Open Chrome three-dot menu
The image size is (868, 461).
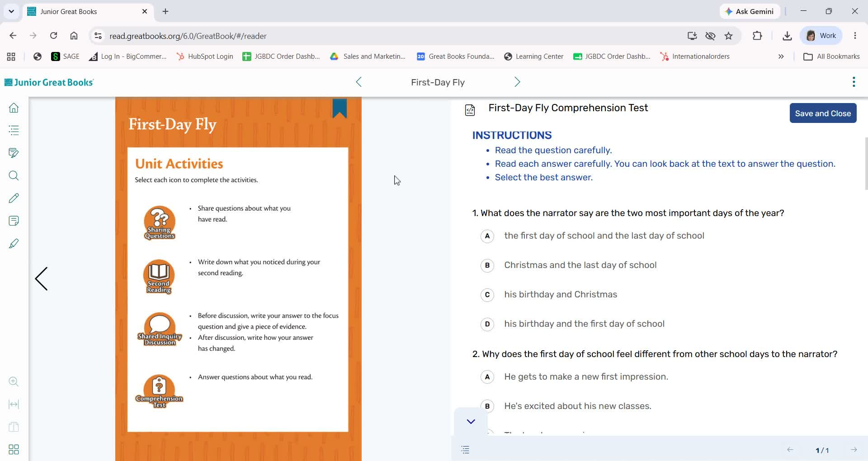(x=855, y=36)
